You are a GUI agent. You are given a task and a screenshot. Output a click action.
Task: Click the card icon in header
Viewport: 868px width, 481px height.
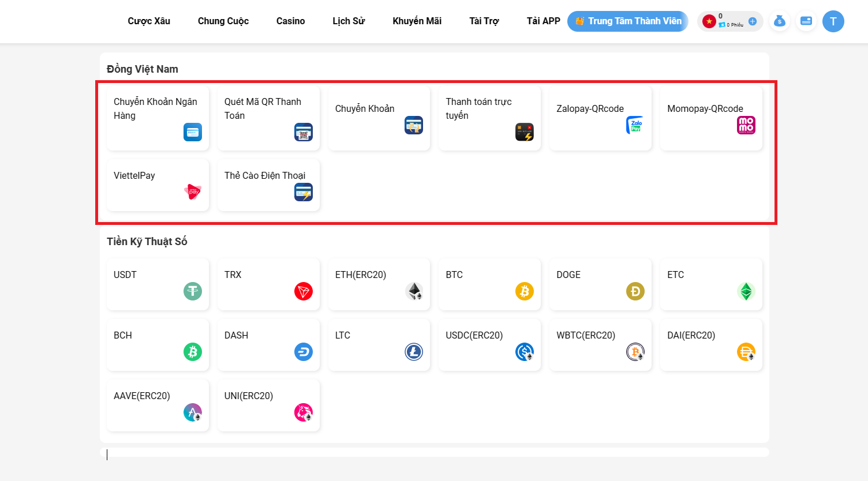[x=806, y=21]
